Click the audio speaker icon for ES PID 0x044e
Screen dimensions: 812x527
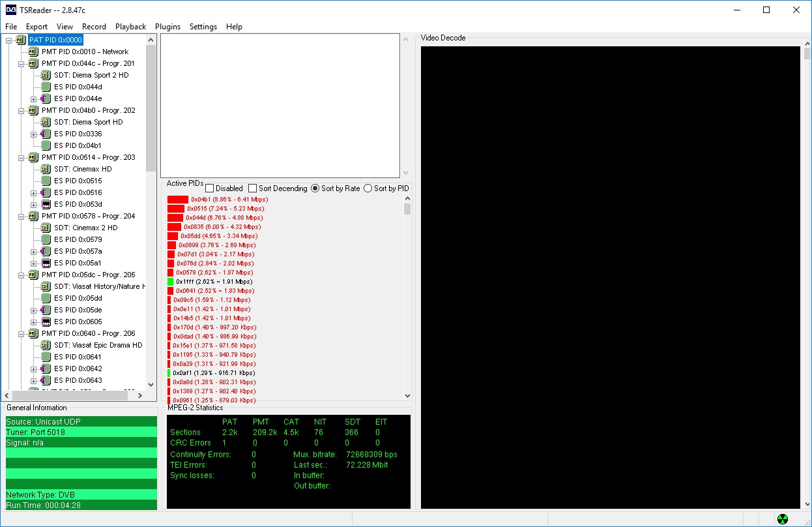tap(46, 98)
